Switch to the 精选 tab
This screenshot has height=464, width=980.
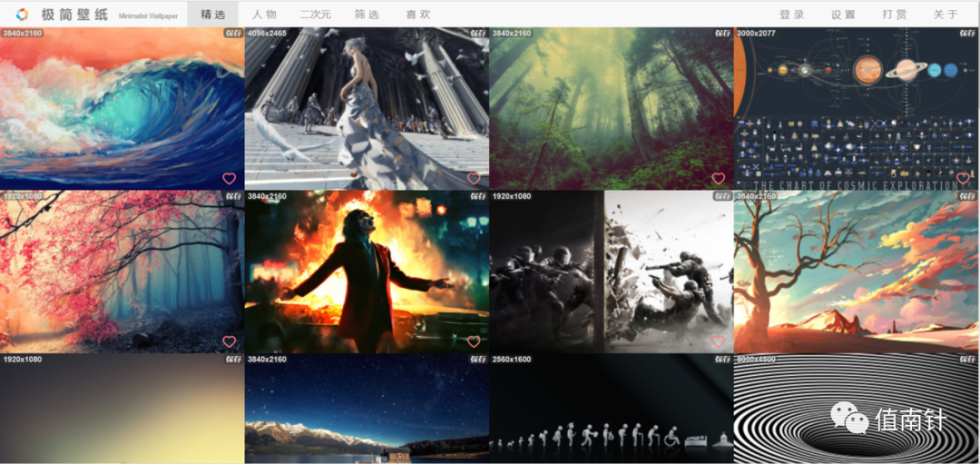coord(212,15)
